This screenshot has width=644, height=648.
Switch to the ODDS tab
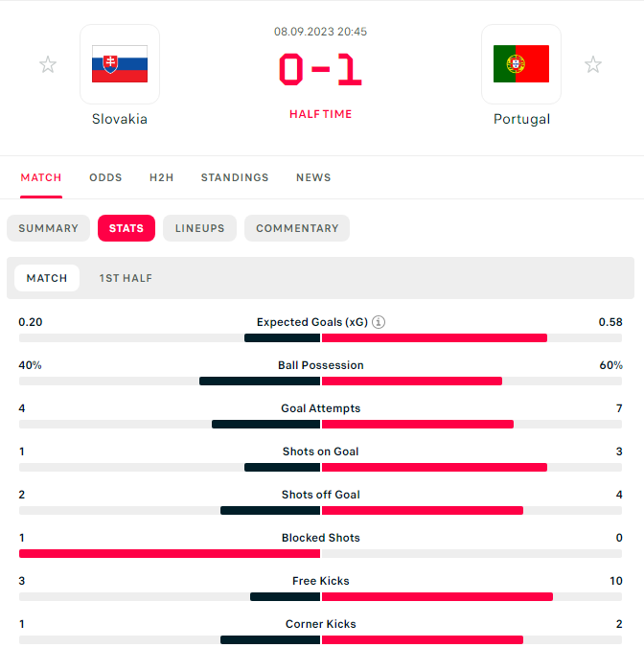click(105, 177)
